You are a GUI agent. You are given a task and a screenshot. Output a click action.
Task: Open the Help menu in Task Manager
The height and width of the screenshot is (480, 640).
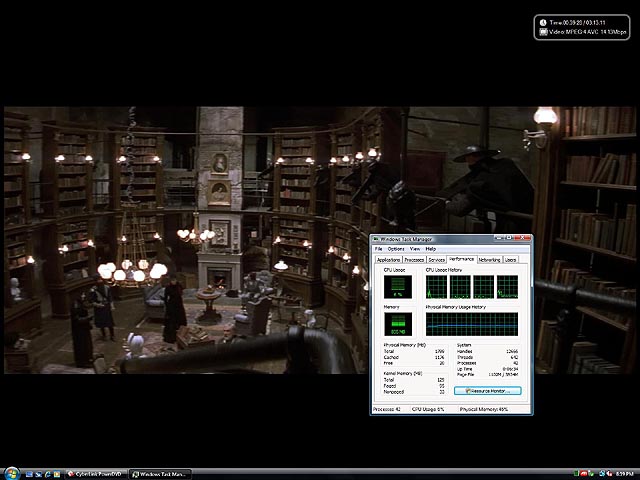[431, 249]
